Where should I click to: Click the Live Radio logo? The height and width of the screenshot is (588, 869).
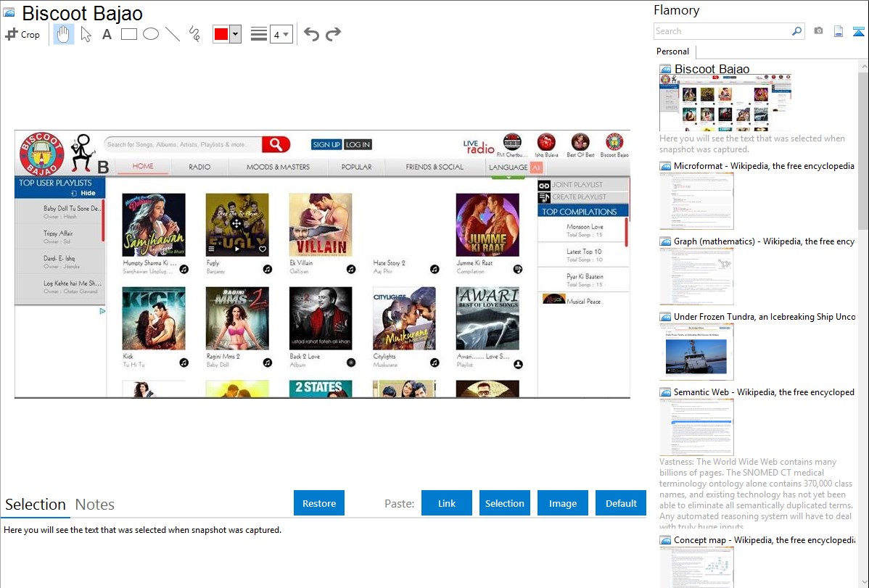point(479,147)
